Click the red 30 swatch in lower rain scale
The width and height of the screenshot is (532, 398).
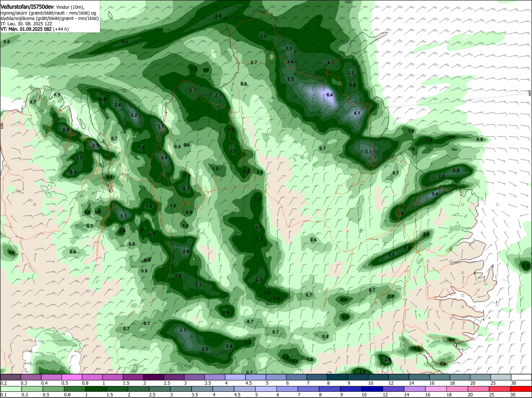point(522,389)
